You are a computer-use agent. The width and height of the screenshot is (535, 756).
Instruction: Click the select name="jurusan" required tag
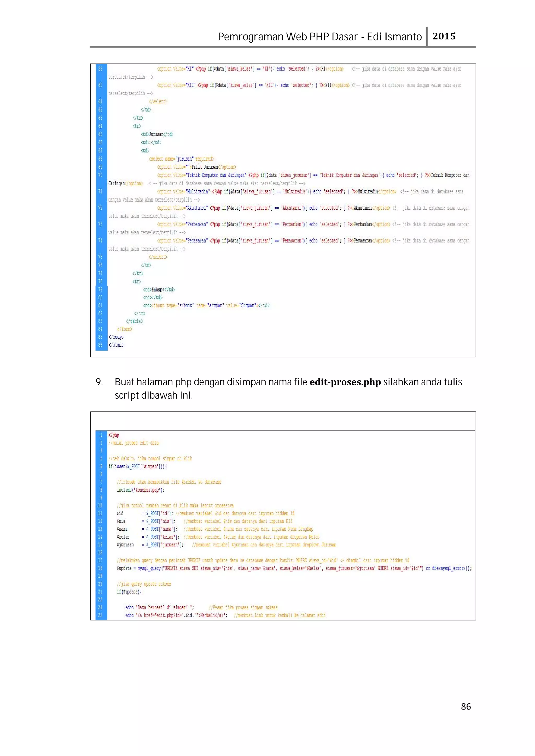(181, 159)
